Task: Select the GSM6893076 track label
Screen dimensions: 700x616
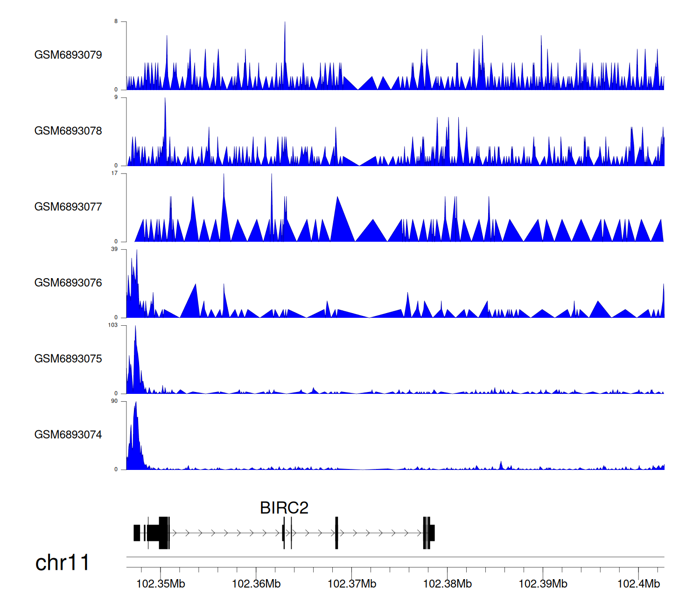Action: [68, 283]
